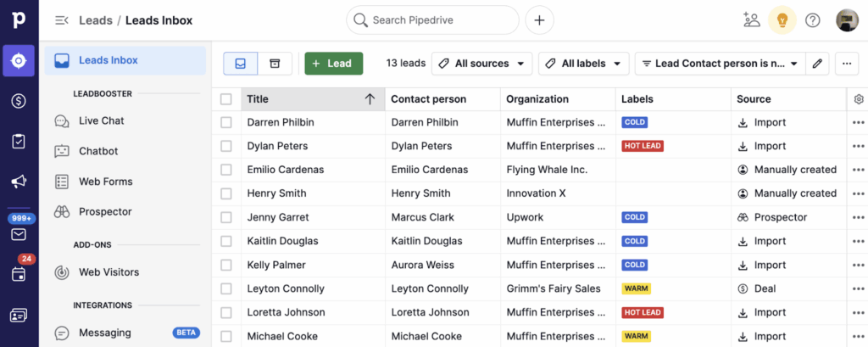Screen dimensions: 868x347
Task: Tick the select-all checkbox in header
Action: (226, 99)
